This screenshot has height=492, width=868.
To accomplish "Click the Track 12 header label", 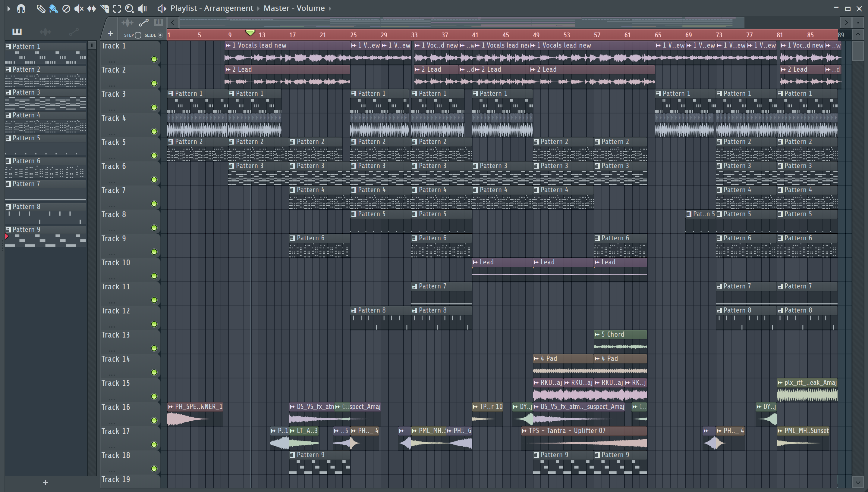I will click(x=116, y=311).
